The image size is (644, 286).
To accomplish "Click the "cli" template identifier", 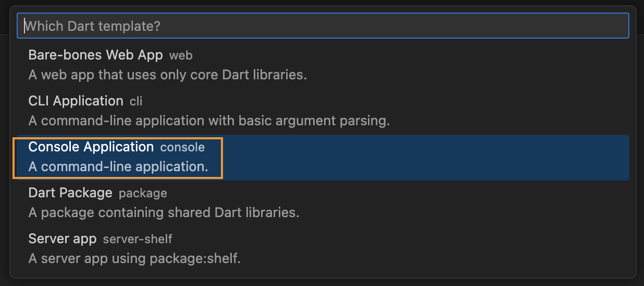I will pyautogui.click(x=136, y=101).
